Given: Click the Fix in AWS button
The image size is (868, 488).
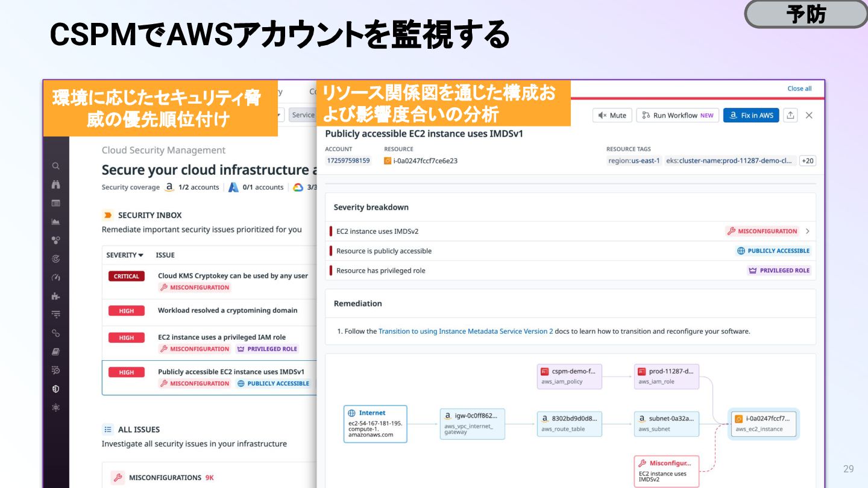Looking at the screenshot, I should pyautogui.click(x=751, y=115).
